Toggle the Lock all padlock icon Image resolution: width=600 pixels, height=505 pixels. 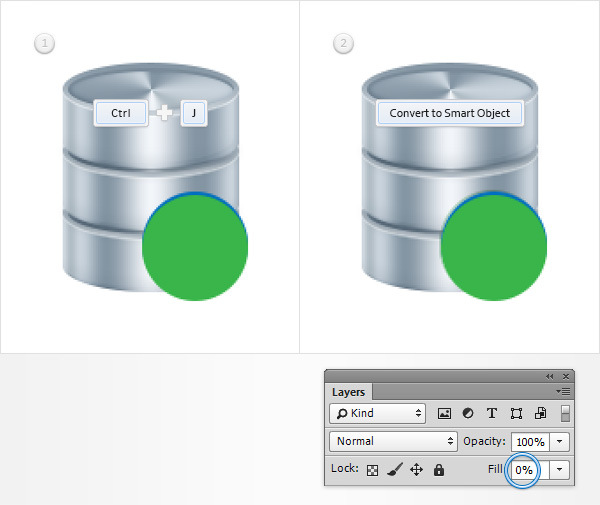[438, 470]
